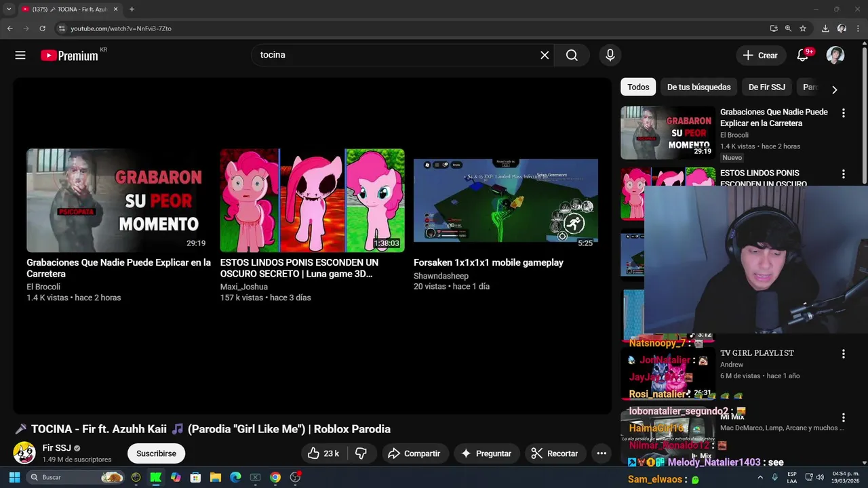Open the Crear upload menu
868x488 pixels.
761,56
